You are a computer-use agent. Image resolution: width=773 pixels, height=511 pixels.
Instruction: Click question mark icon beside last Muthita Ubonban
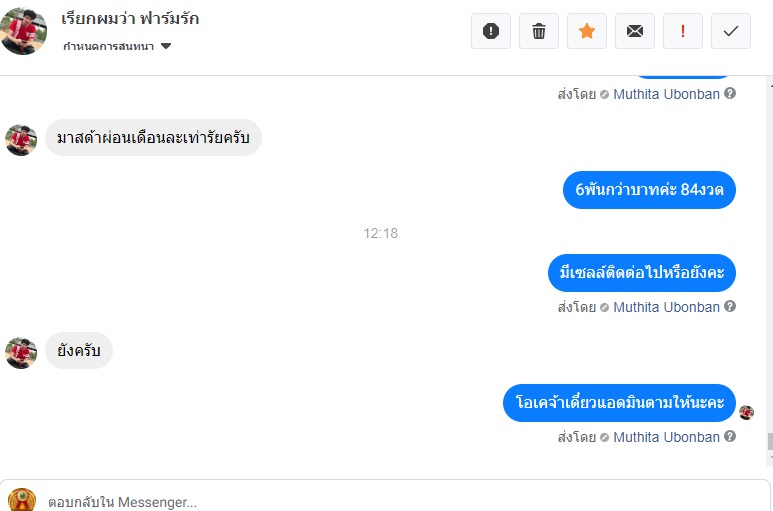(x=730, y=436)
